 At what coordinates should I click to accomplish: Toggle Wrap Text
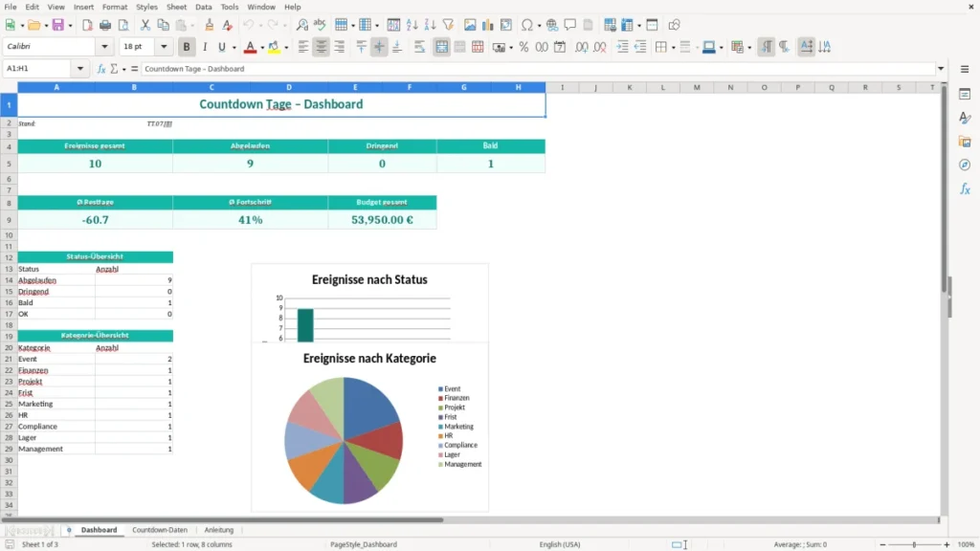419,47
